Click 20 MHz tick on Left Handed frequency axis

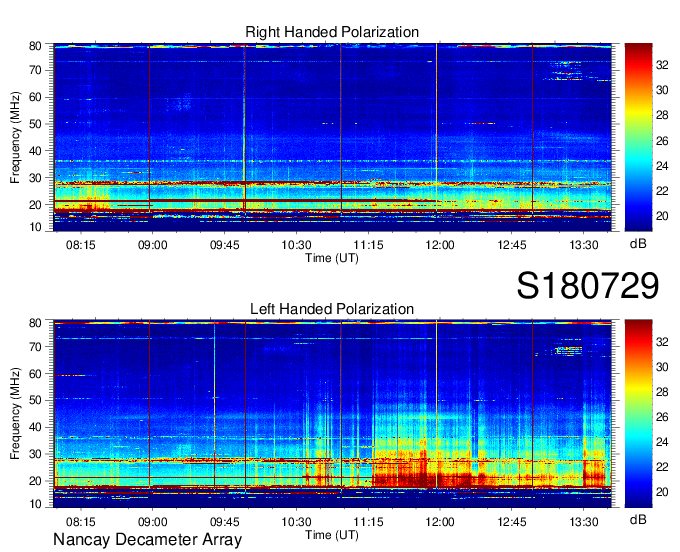click(35, 481)
